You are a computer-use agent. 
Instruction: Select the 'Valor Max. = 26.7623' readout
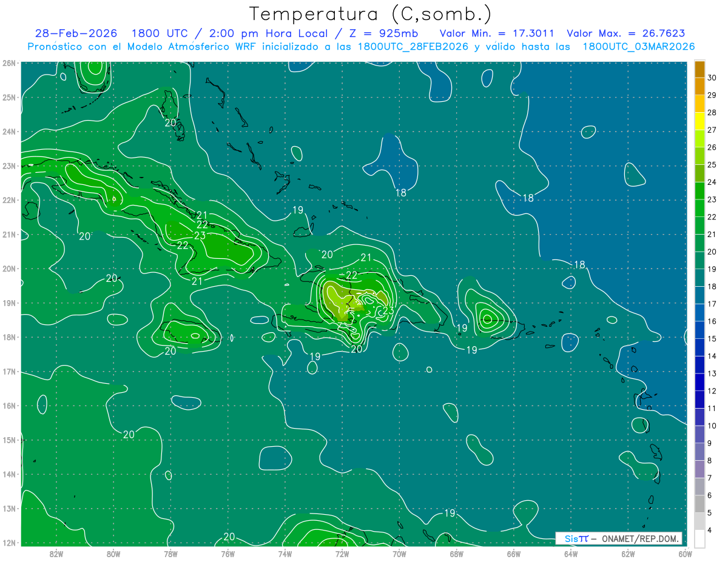tap(626, 33)
